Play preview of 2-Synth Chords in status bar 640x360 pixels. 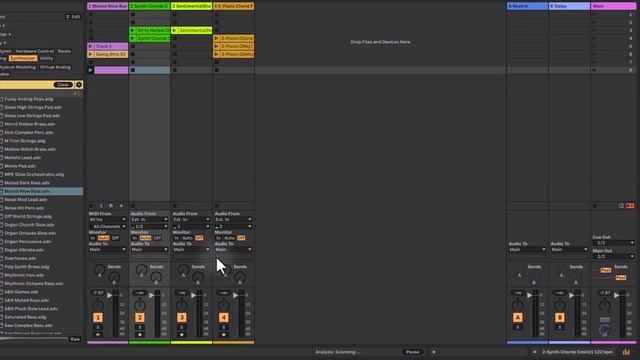(535, 352)
